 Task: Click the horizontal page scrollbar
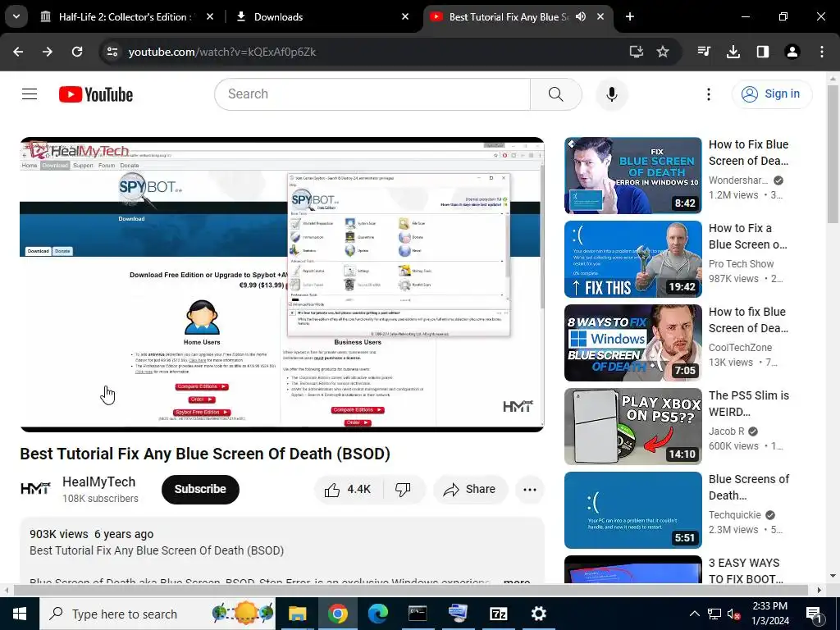click(410, 590)
